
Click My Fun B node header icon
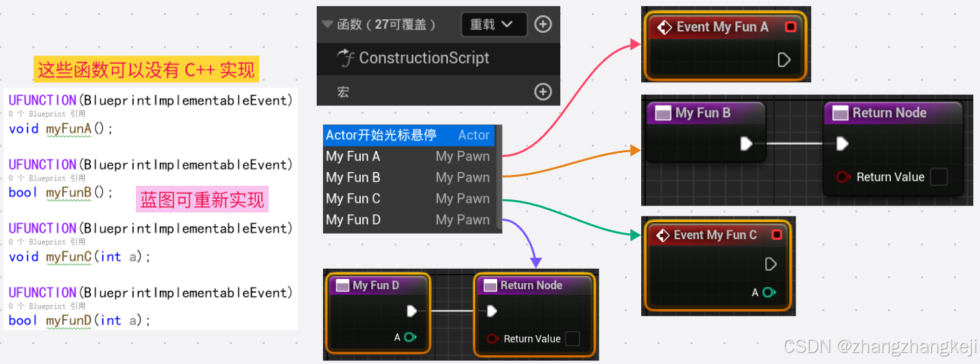coord(662,113)
